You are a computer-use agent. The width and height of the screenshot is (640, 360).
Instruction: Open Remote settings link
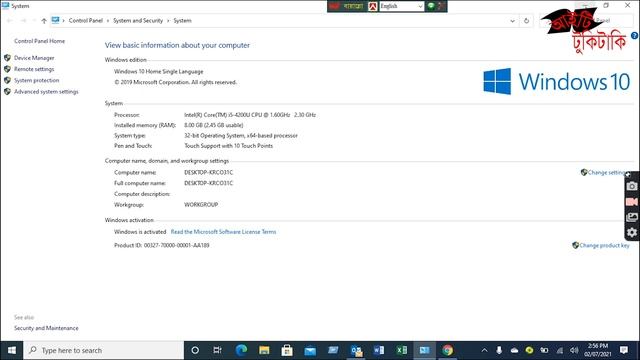34,69
